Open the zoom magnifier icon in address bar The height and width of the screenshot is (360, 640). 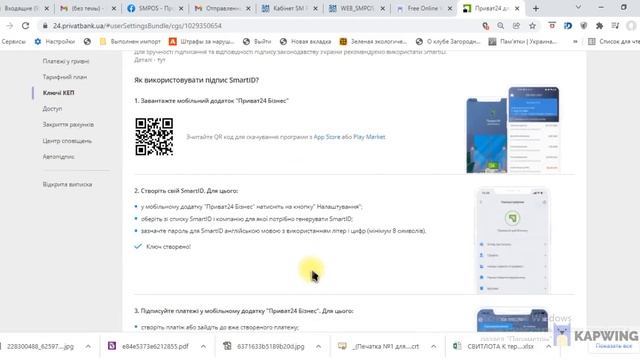tap(500, 26)
